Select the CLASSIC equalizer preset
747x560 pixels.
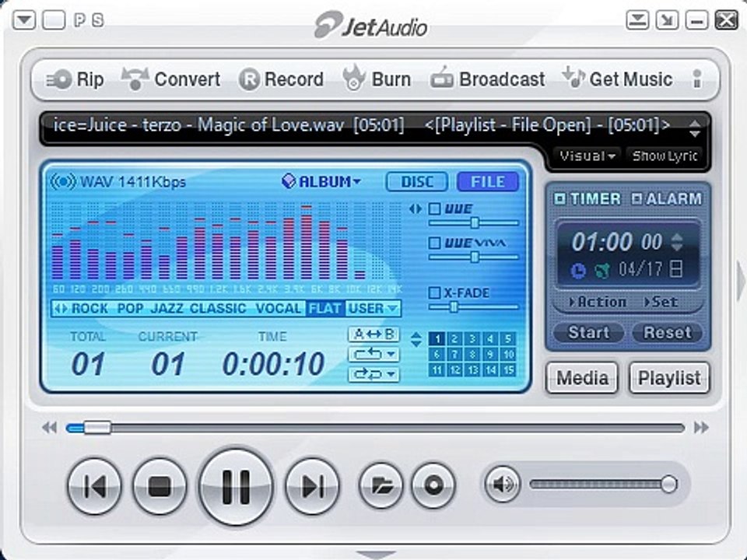[x=218, y=309]
